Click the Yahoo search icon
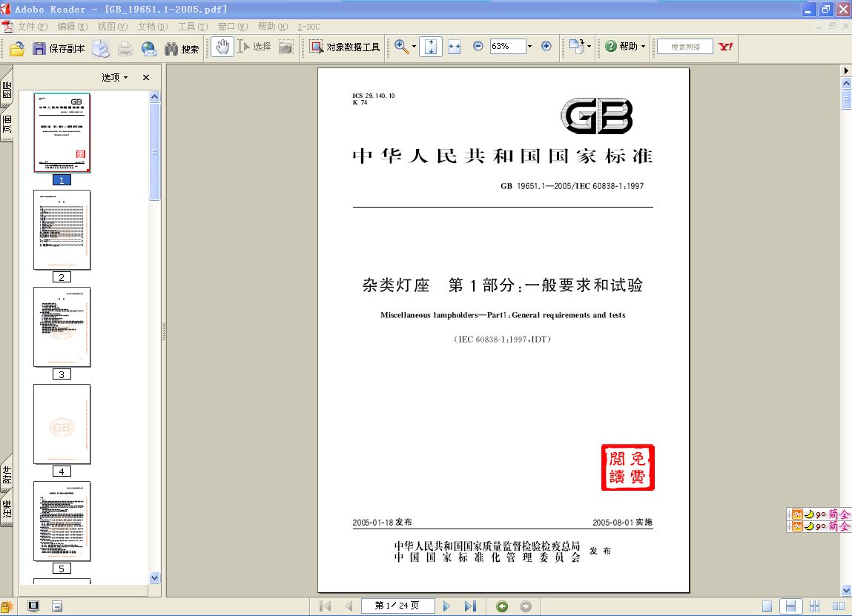Screen dimensions: 852x616 [725, 47]
